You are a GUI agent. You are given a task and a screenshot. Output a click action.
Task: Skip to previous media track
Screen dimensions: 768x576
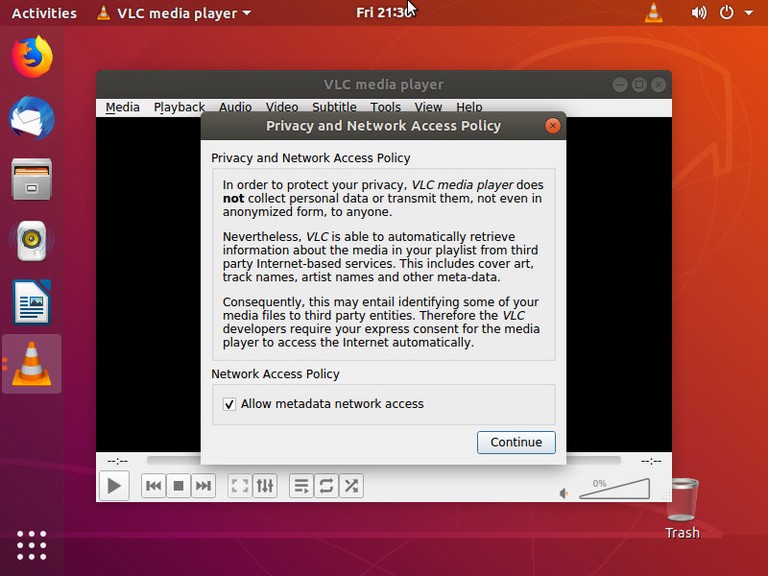click(154, 486)
